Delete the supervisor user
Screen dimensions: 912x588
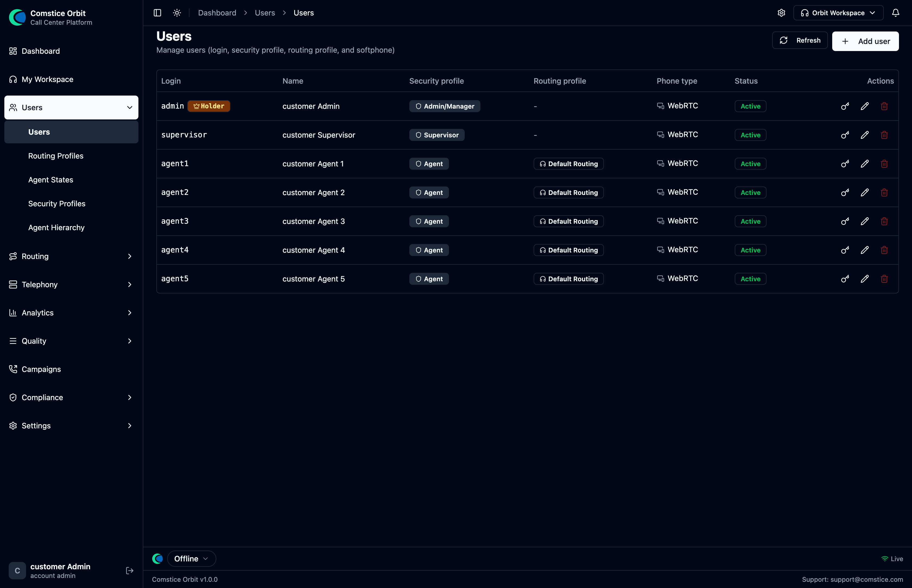pyautogui.click(x=884, y=135)
